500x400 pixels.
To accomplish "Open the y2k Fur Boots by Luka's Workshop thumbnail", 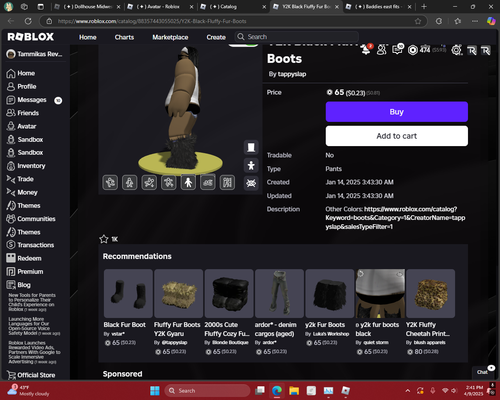I will [330, 293].
